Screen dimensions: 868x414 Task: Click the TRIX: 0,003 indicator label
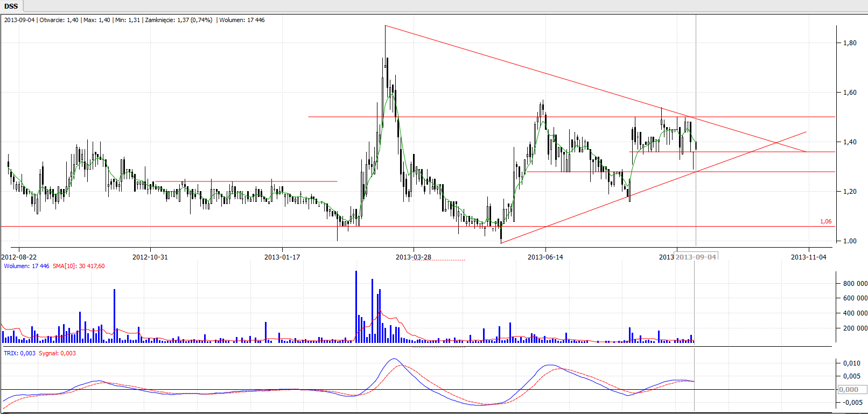point(19,353)
